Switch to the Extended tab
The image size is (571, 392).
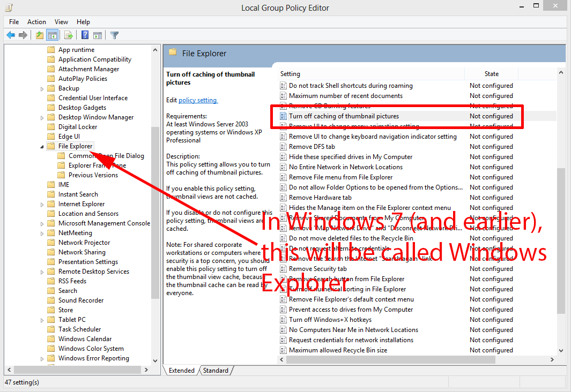tap(181, 370)
